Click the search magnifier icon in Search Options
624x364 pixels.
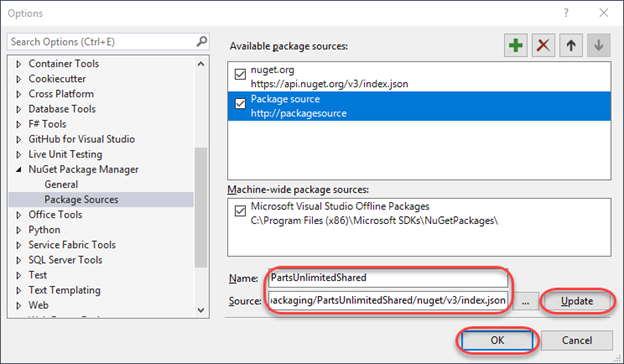tap(202, 41)
